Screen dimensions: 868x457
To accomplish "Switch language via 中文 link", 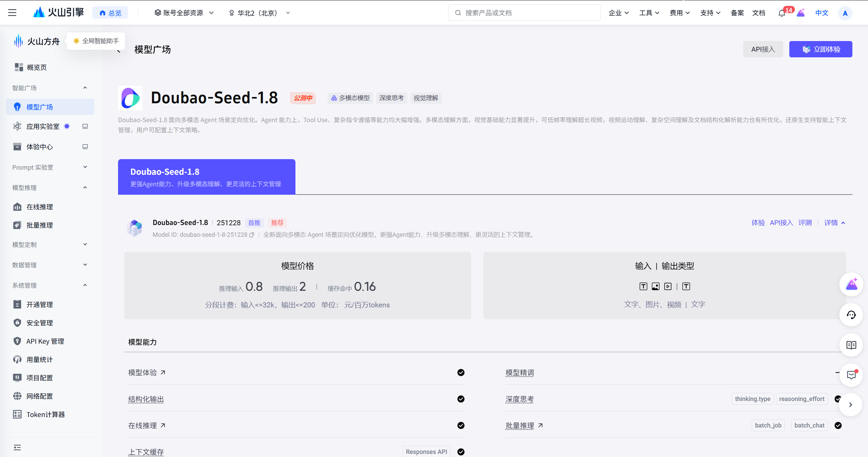I will [x=822, y=13].
